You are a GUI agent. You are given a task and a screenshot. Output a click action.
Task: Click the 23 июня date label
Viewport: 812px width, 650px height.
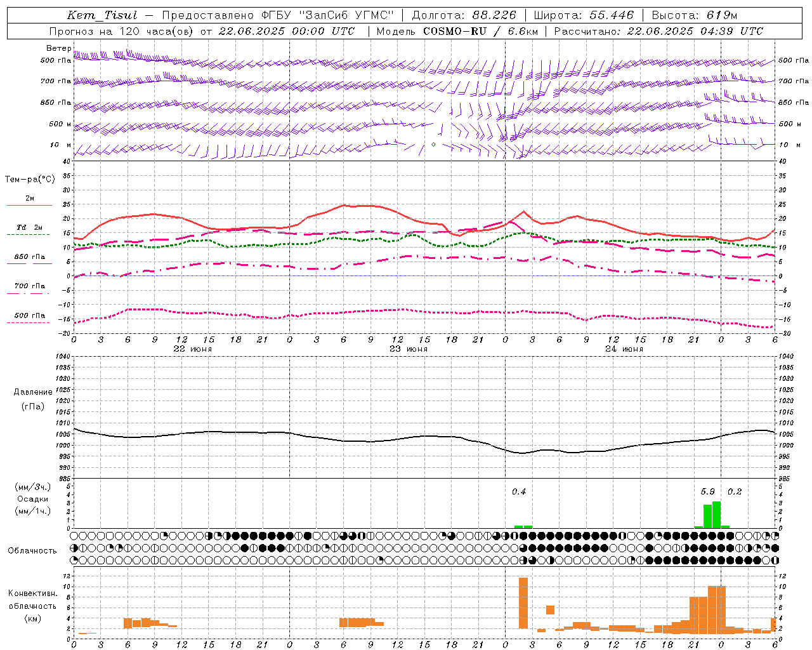tap(409, 349)
